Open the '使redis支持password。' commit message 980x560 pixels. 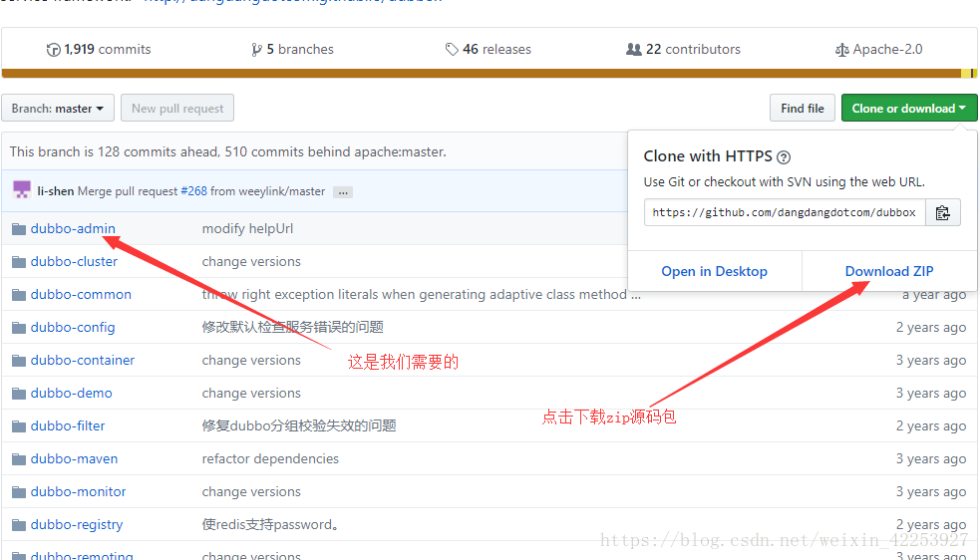tap(271, 524)
